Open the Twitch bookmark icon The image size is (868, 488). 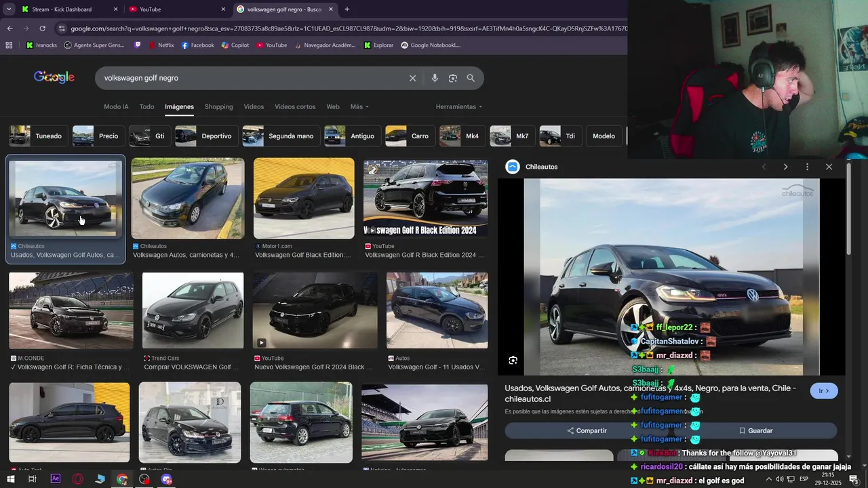(x=138, y=45)
